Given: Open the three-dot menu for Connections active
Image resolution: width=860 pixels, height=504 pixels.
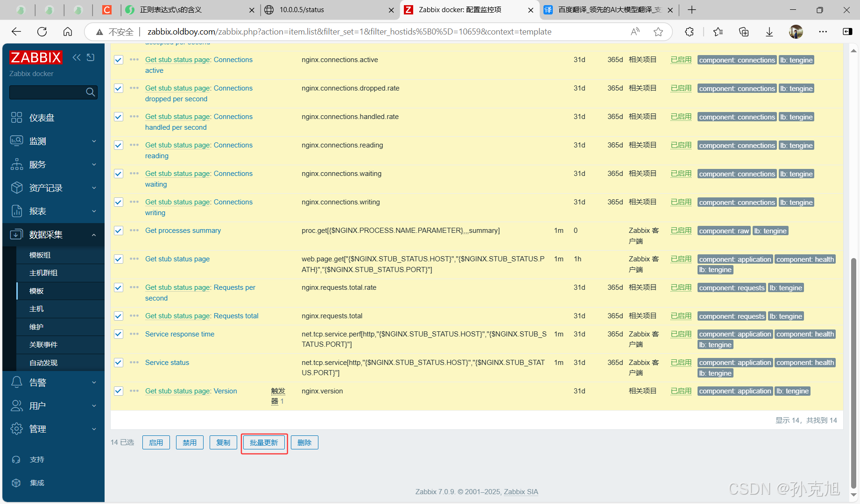Looking at the screenshot, I should pyautogui.click(x=134, y=59).
